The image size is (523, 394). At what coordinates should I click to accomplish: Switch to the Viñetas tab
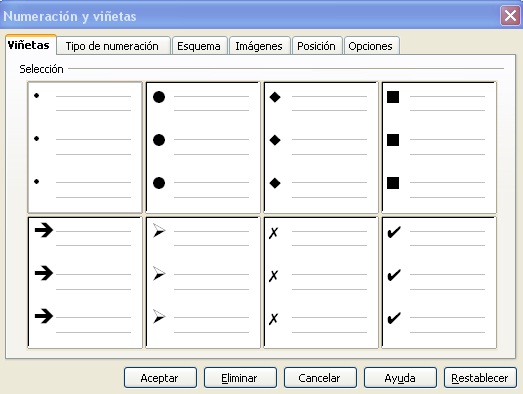coord(31,45)
